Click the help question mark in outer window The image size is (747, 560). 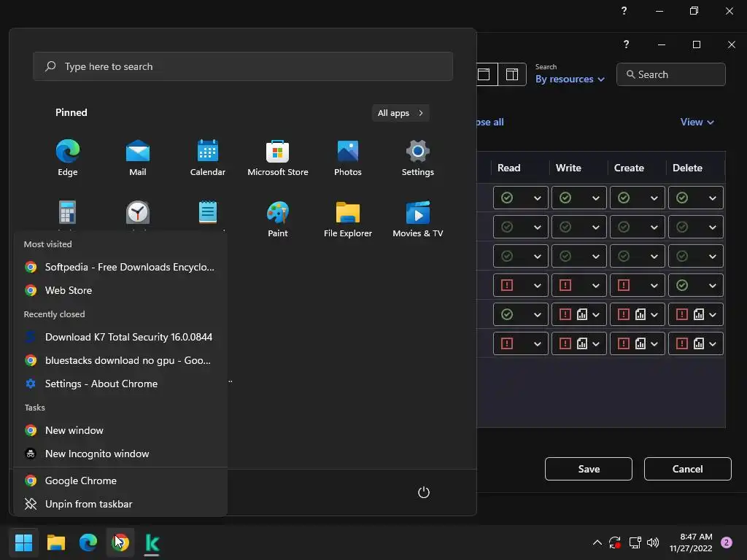coord(624,10)
